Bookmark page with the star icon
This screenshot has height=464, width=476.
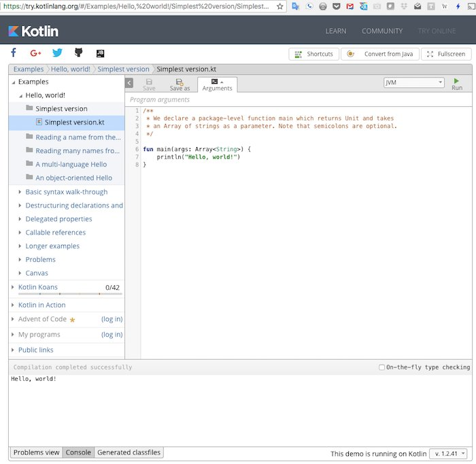280,6
